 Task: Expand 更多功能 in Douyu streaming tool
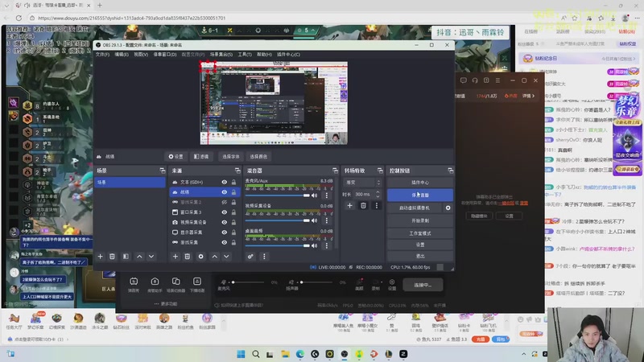[166, 304]
